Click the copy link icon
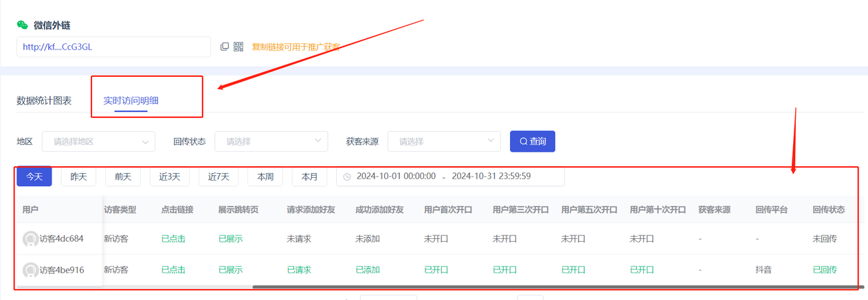The height and width of the screenshot is (300, 868). coord(224,47)
